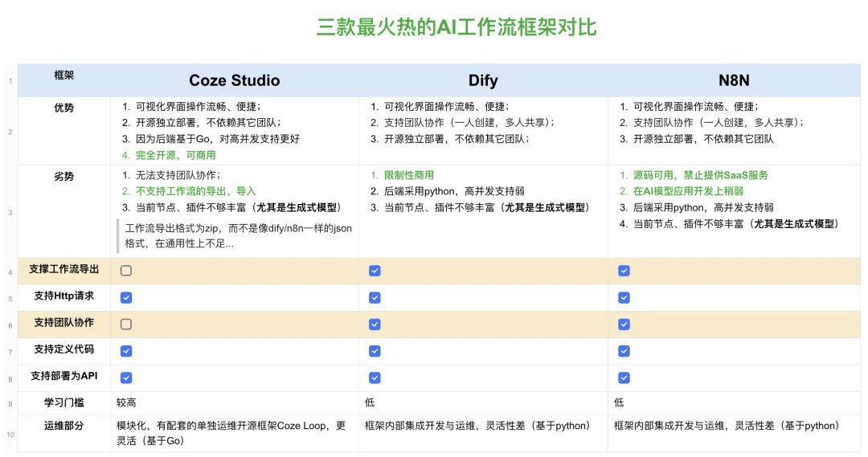
Task: Click green text 不支持工作流的导出、导入
Action: tap(195, 191)
